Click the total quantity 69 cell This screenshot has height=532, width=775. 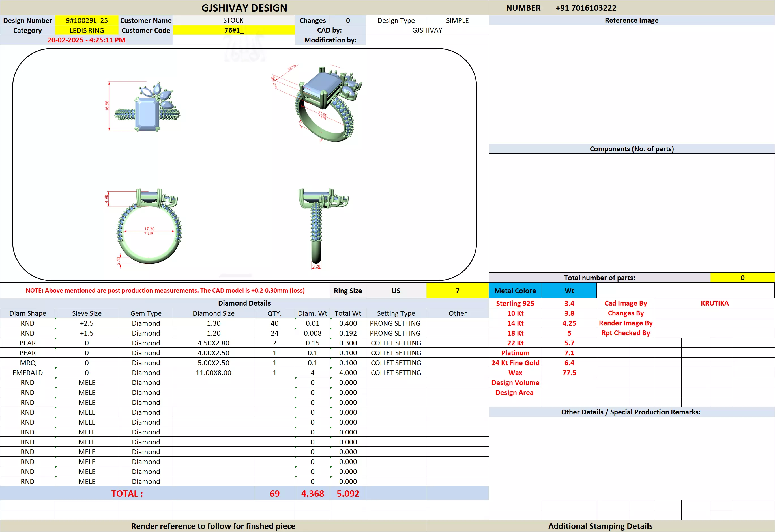coord(274,493)
